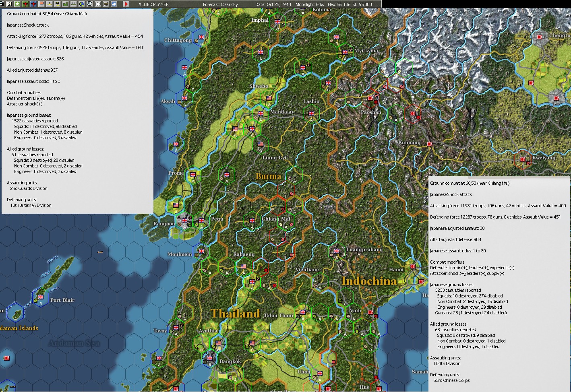The height and width of the screenshot is (392, 571).
Task: Select the British flag beside Myitkyina
Action: (345, 52)
